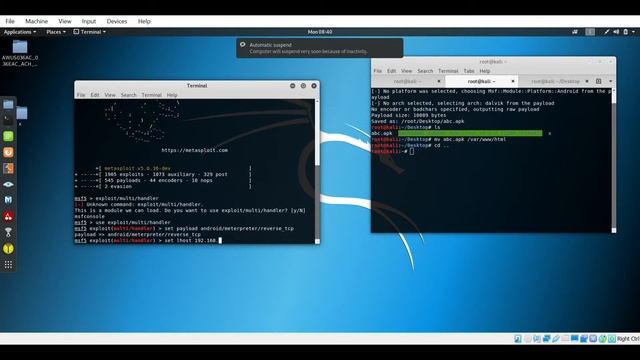Image resolution: width=640 pixels, height=360 pixels.
Task: Open VirtualBox Devices menu
Action: tap(117, 21)
